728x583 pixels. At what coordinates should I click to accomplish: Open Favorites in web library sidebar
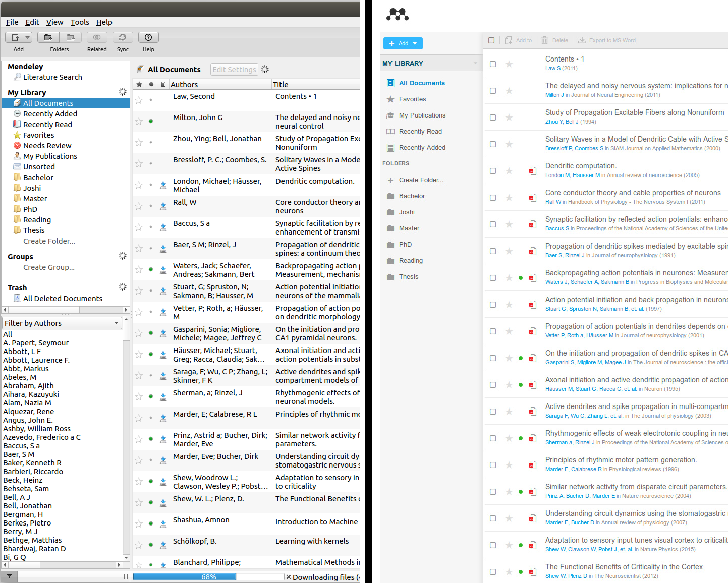412,99
